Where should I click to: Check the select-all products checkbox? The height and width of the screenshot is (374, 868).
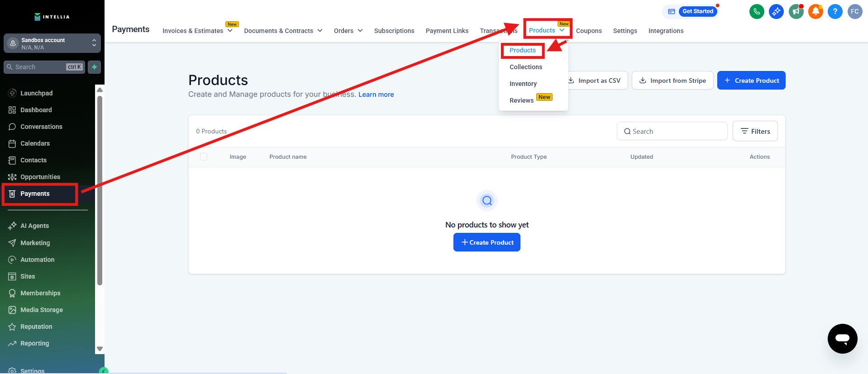[204, 156]
